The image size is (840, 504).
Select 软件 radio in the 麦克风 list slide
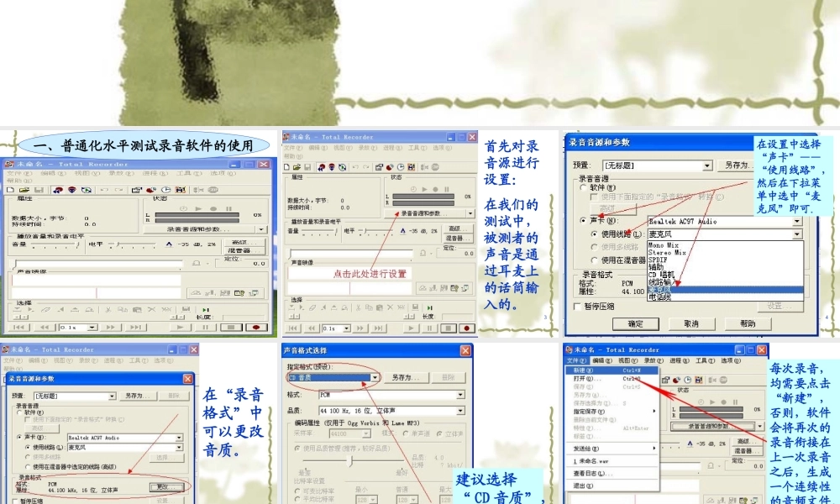[x=583, y=188]
